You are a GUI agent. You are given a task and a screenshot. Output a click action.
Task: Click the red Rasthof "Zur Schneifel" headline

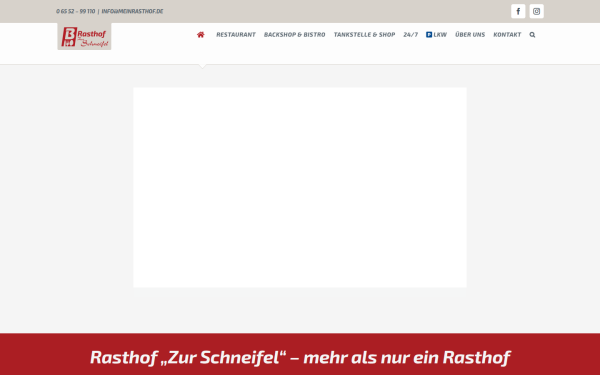coord(300,357)
